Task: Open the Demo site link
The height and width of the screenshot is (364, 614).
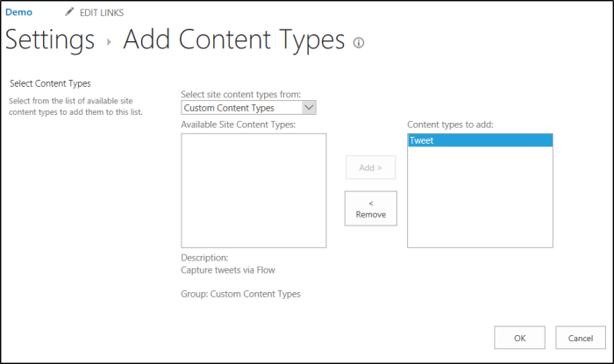Action: coord(18,12)
